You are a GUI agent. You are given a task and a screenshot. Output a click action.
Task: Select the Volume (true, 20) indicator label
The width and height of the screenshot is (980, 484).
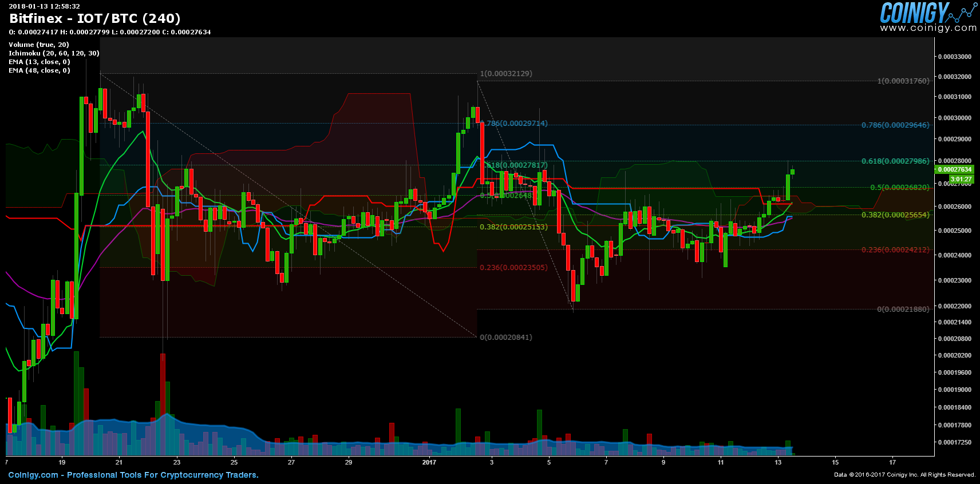[39, 45]
